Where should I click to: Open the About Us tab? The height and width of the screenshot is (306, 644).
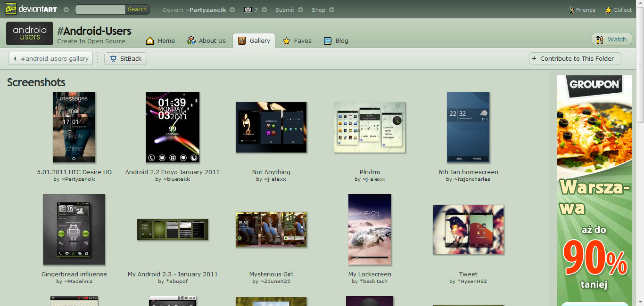[206, 40]
